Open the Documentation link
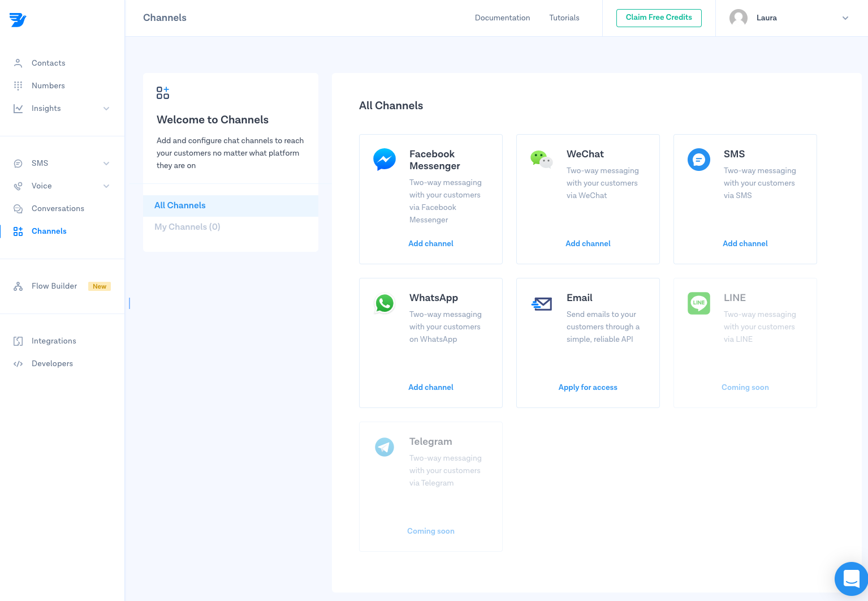Viewport: 868px width, 601px height. click(x=502, y=18)
